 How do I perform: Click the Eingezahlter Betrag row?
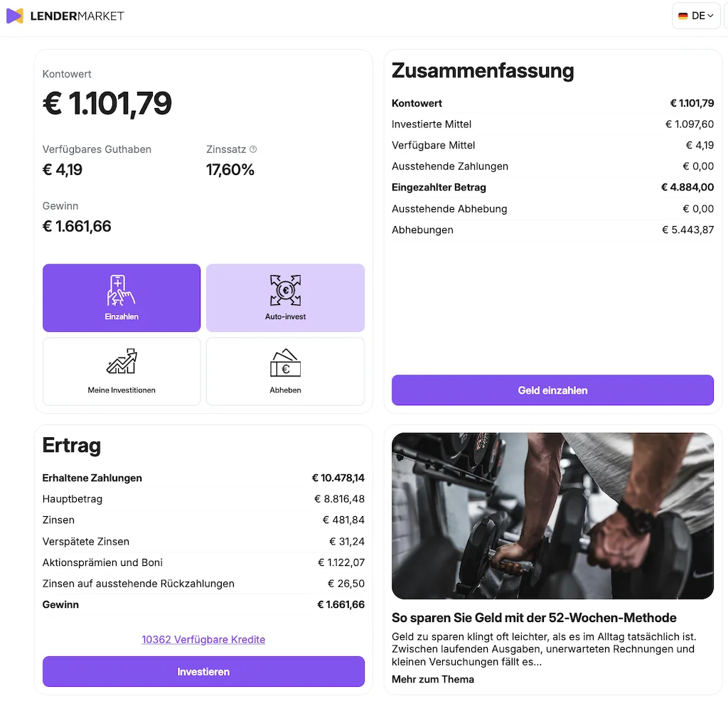552,187
